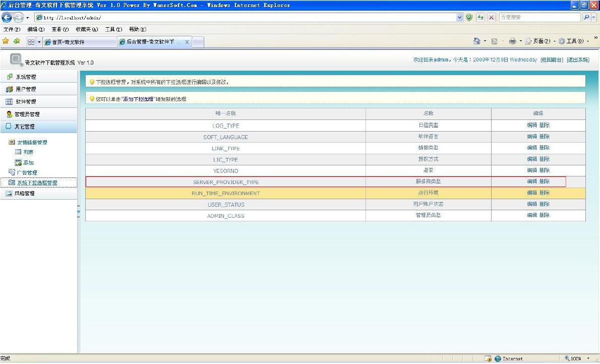Click 编辑 for LOG_TYPE row
Image resolution: width=600 pixels, height=364 pixels.
click(x=532, y=125)
